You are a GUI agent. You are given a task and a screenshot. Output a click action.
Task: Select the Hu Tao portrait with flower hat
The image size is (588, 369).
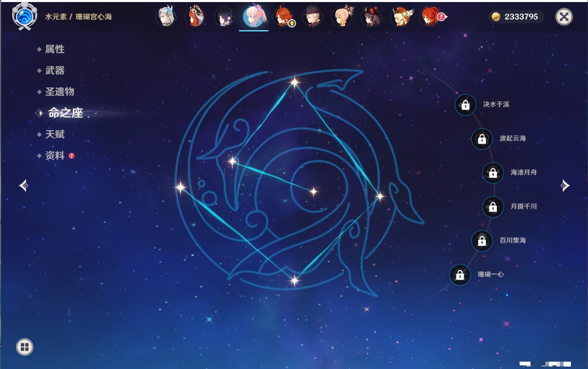pyautogui.click(x=371, y=16)
